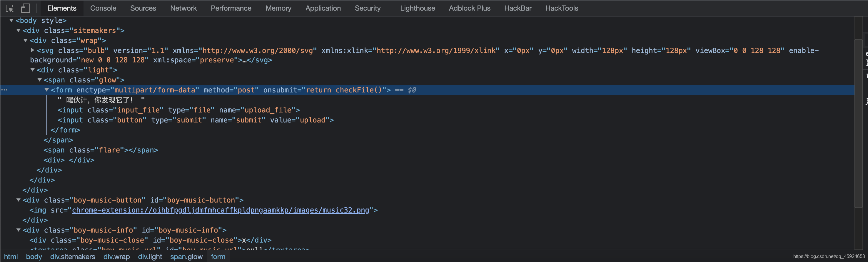Collapse the selected form element node
The height and width of the screenshot is (262, 868).
(47, 90)
